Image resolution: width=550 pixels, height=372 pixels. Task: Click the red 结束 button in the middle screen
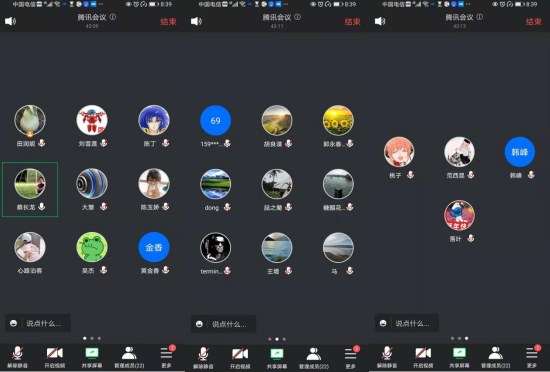coord(352,22)
